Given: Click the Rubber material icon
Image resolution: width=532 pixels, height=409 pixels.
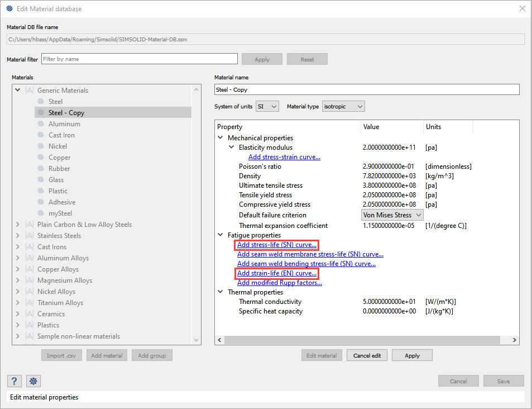Looking at the screenshot, I should (41, 169).
